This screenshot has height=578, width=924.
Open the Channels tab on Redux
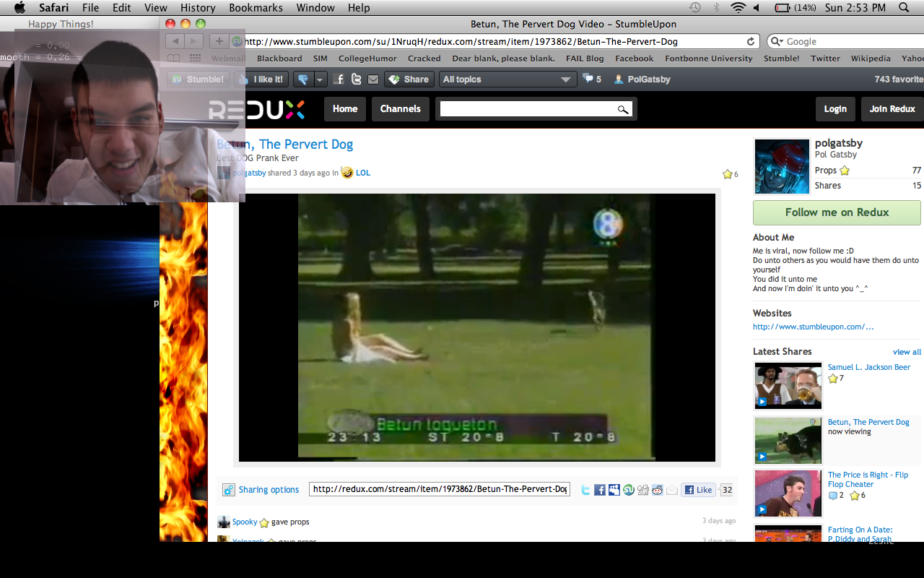click(400, 109)
